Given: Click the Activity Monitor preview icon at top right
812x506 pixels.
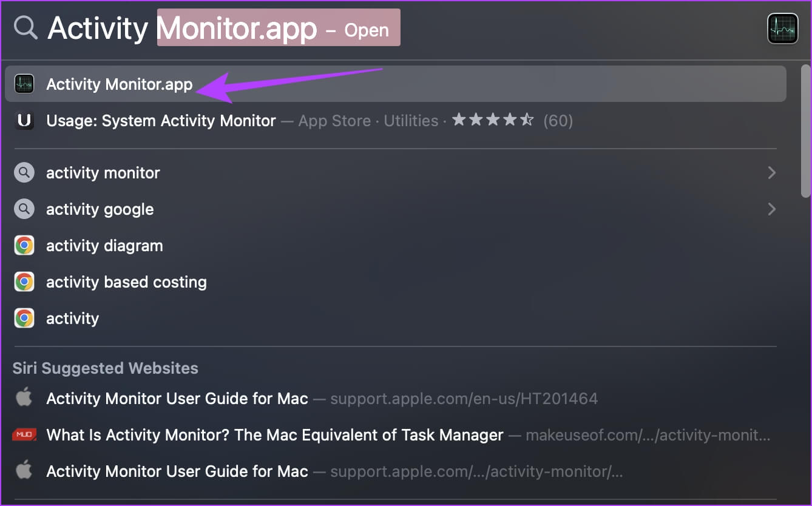Looking at the screenshot, I should [x=782, y=29].
